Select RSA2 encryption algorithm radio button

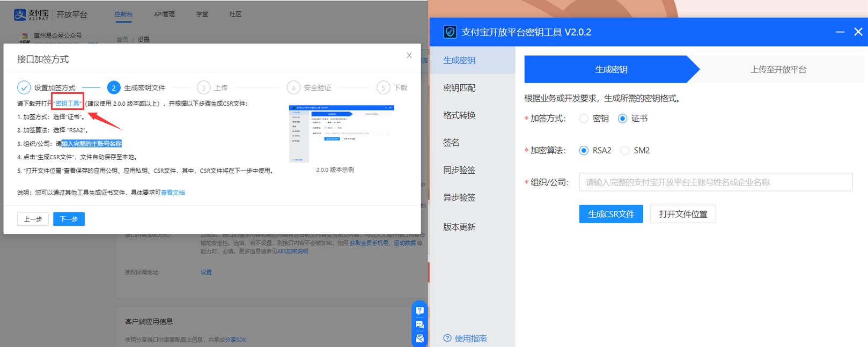point(584,151)
